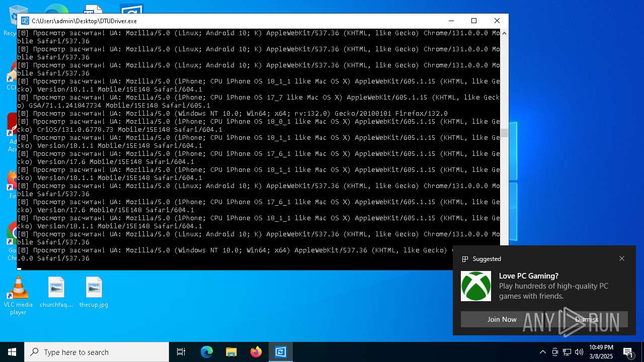Viewport: 644px width, 362px height.
Task: Open Microsoft Edge from the taskbar
Action: [x=207, y=352]
